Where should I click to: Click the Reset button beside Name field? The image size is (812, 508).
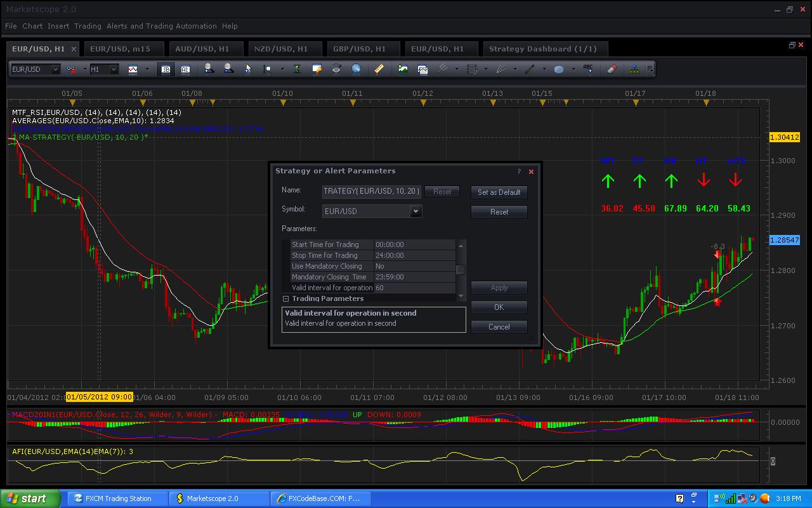click(442, 192)
